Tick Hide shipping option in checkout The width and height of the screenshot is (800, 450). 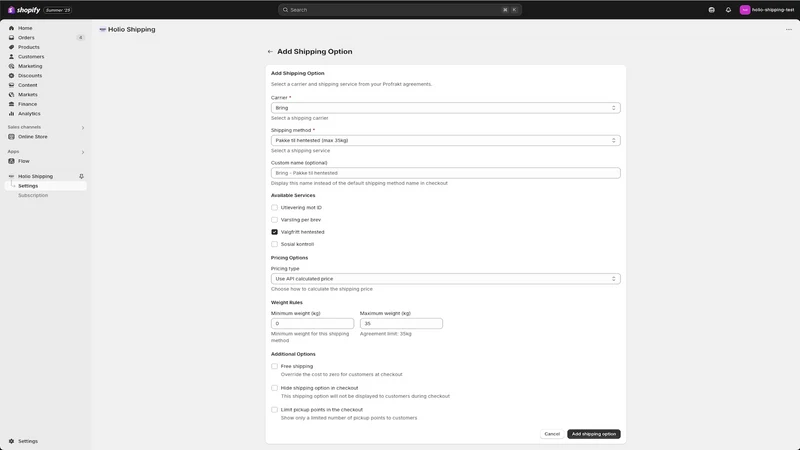point(274,388)
